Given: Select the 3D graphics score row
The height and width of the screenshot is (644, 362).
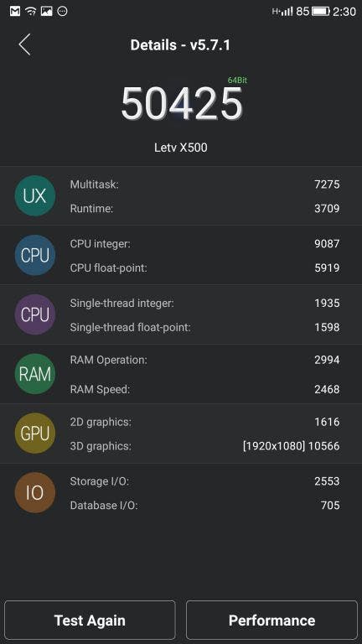Looking at the screenshot, I should (204, 445).
